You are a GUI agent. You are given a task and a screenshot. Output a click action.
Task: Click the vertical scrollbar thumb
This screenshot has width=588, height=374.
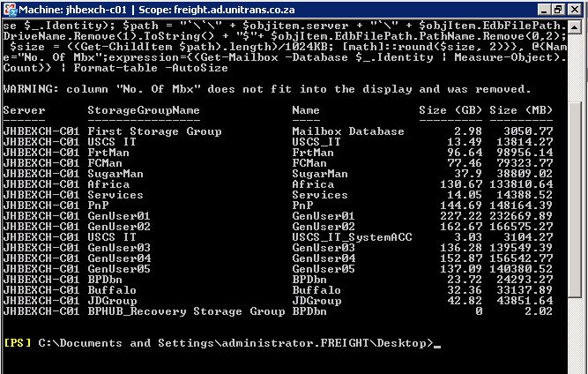click(x=575, y=198)
